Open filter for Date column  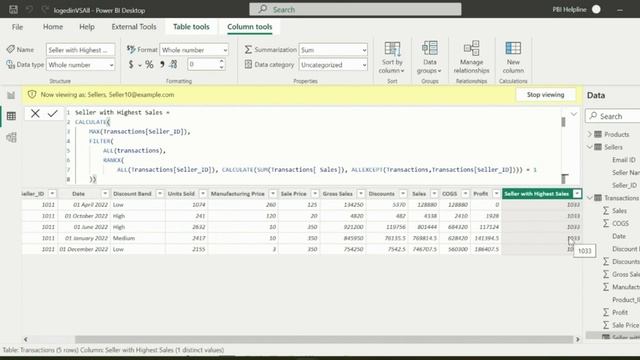[105, 193]
